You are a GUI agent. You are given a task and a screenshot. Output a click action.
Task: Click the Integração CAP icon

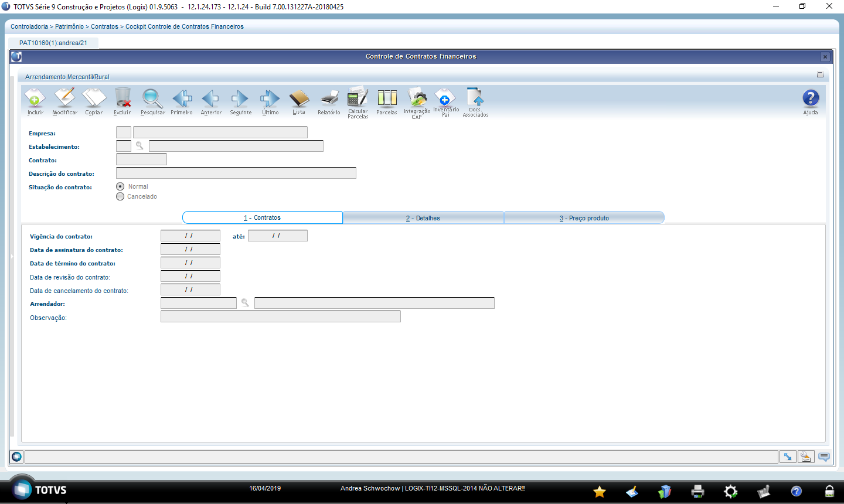(417, 97)
